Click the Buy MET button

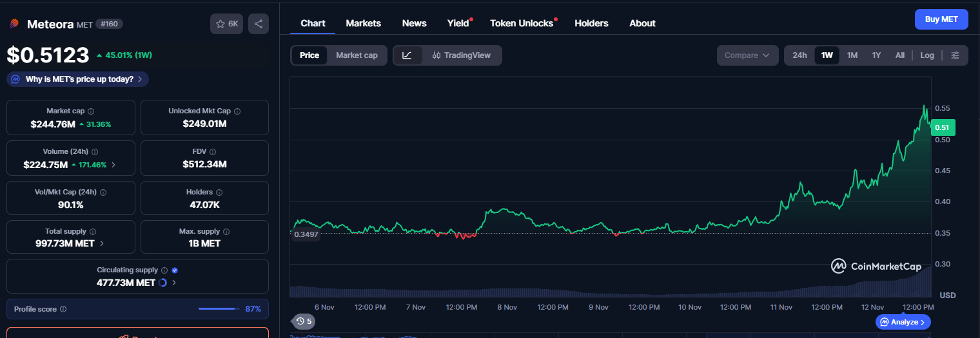pyautogui.click(x=941, y=19)
